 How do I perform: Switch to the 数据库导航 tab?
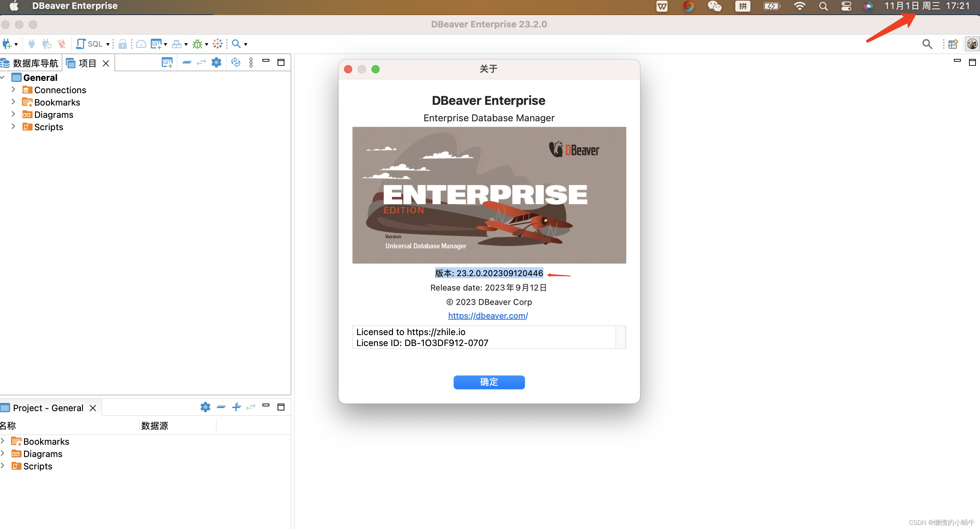pyautogui.click(x=30, y=63)
